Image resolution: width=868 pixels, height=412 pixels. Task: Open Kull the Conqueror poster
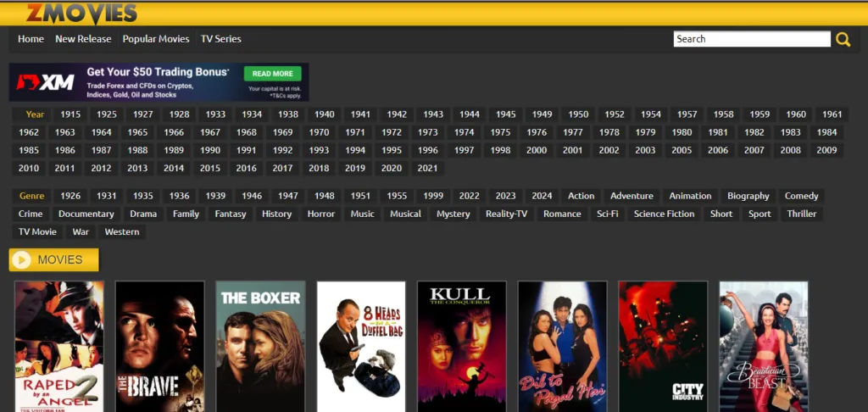tap(462, 347)
